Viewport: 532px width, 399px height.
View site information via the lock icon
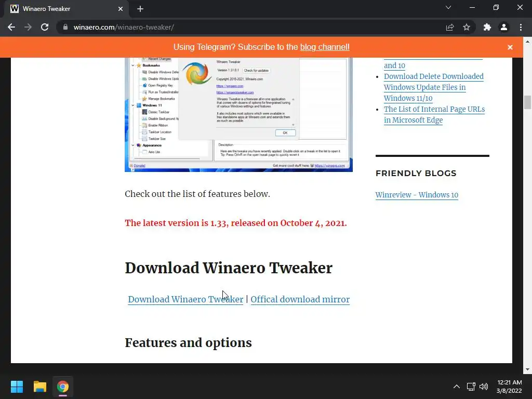coord(65,27)
